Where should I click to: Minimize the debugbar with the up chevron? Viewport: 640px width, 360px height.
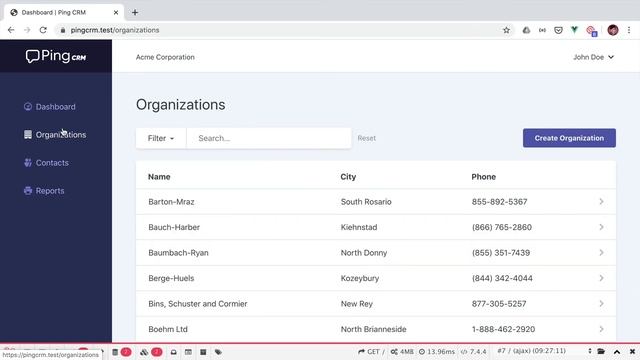coord(617,351)
